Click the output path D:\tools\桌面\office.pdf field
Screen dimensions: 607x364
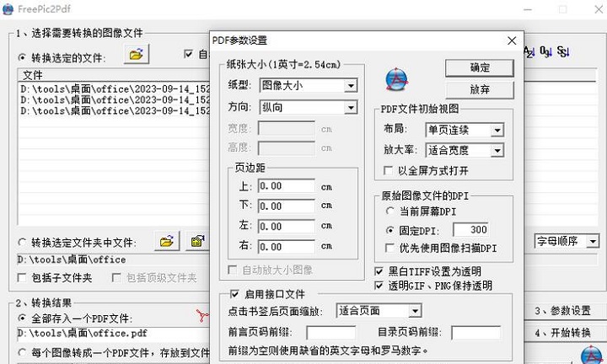[x=114, y=334]
